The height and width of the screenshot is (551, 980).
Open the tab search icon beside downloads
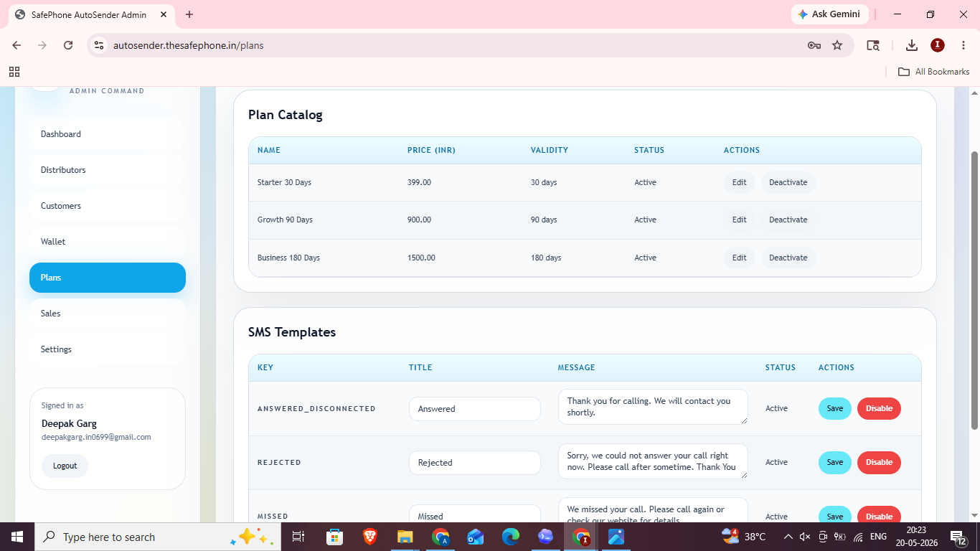point(873,45)
